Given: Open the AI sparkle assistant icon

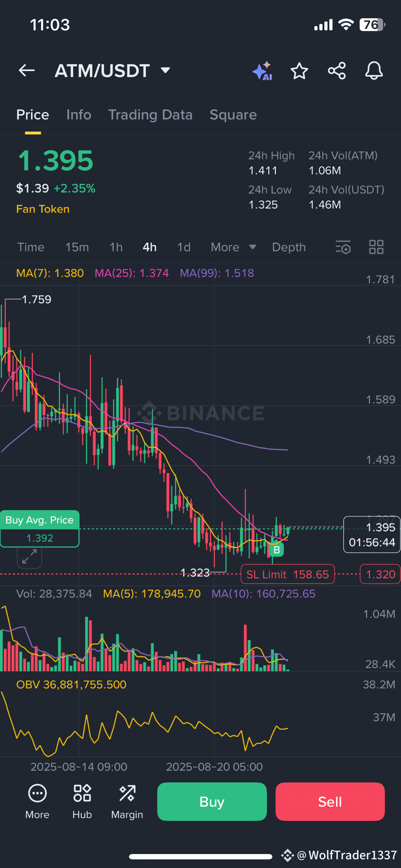Looking at the screenshot, I should (262, 71).
